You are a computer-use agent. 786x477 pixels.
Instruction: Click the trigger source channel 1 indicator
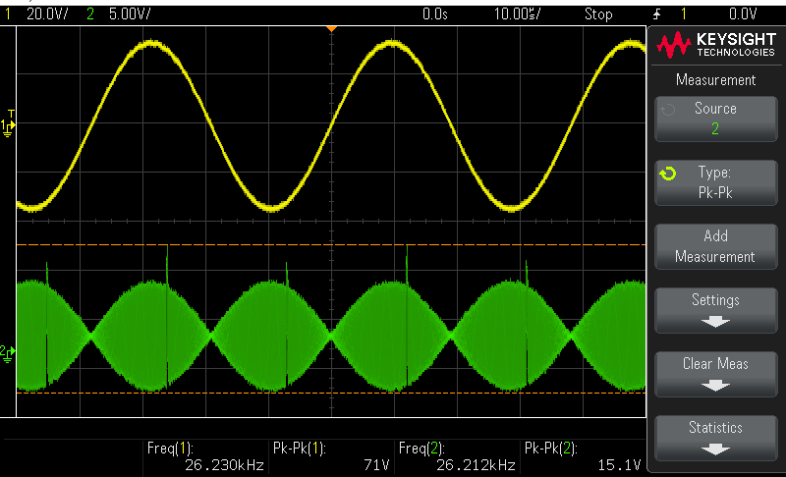683,14
